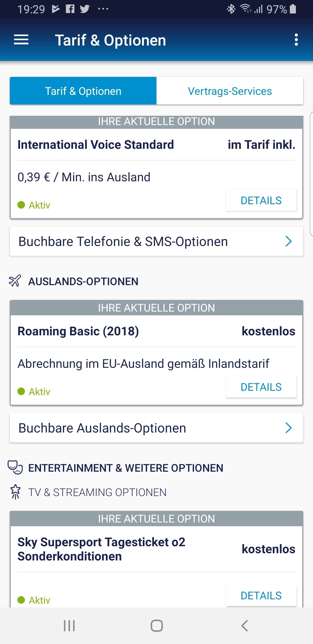Open recent apps with navigation bar icon

coord(69,626)
